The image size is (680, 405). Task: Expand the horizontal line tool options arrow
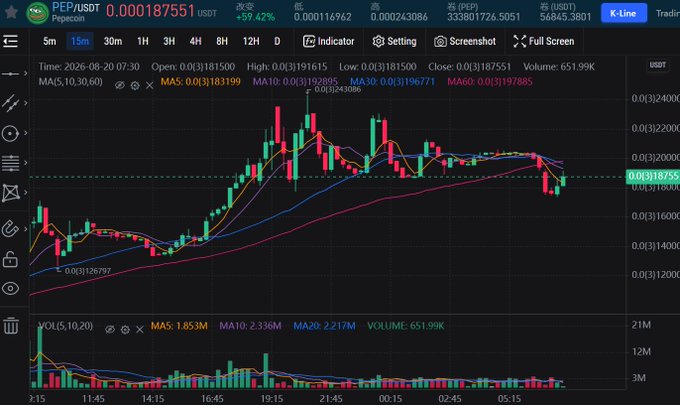pos(26,74)
